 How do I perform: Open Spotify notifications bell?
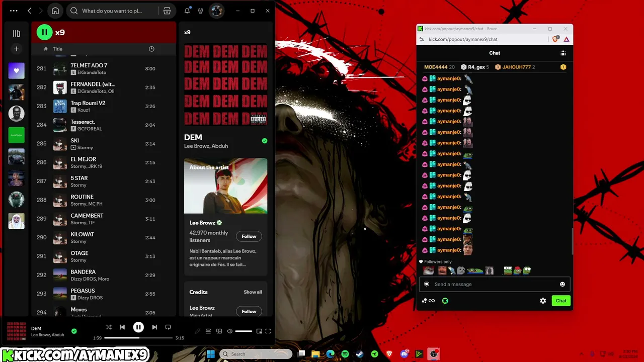click(187, 11)
